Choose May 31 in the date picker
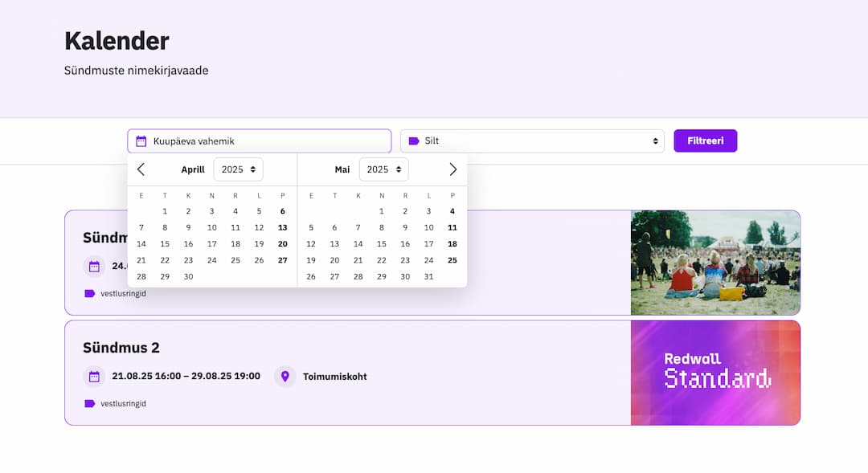 coord(428,276)
